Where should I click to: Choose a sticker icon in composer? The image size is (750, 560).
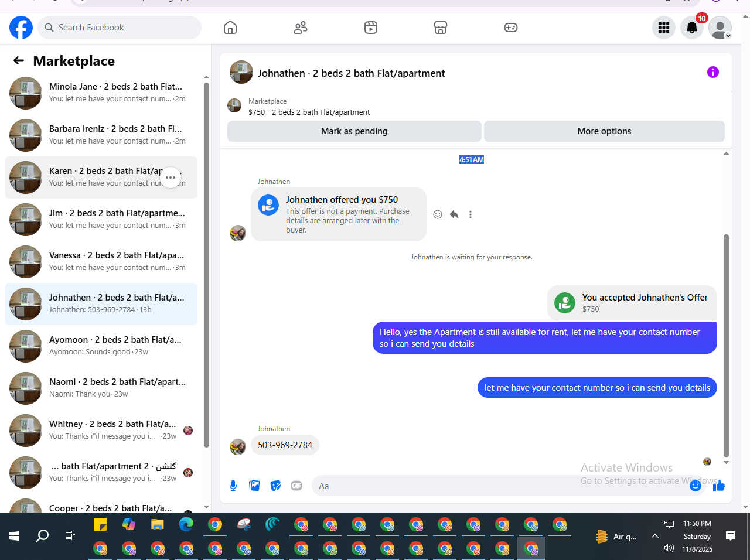[275, 486]
